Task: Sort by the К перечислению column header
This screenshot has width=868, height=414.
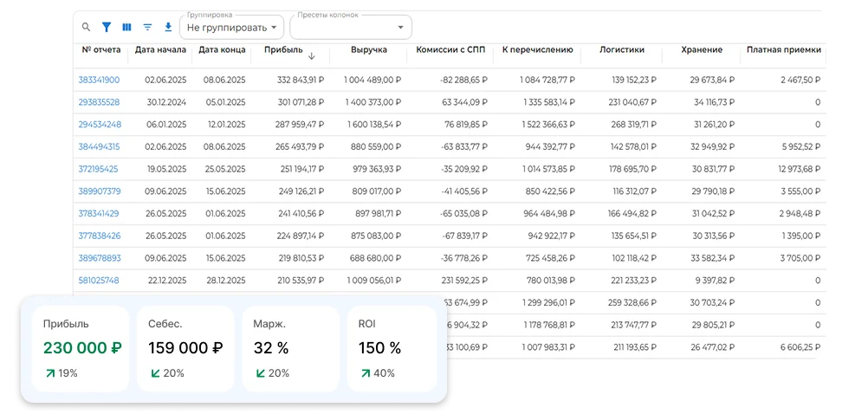Action: [537, 49]
